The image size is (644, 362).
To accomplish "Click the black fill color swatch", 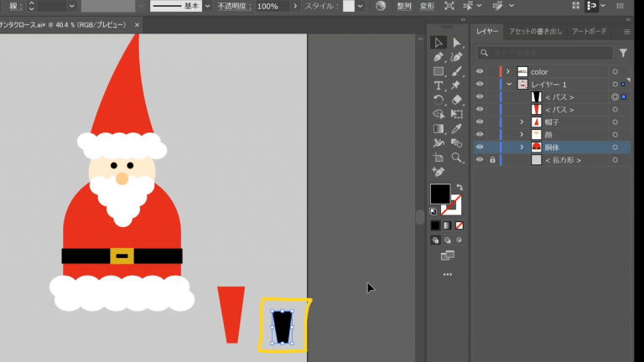I will pyautogui.click(x=439, y=194).
